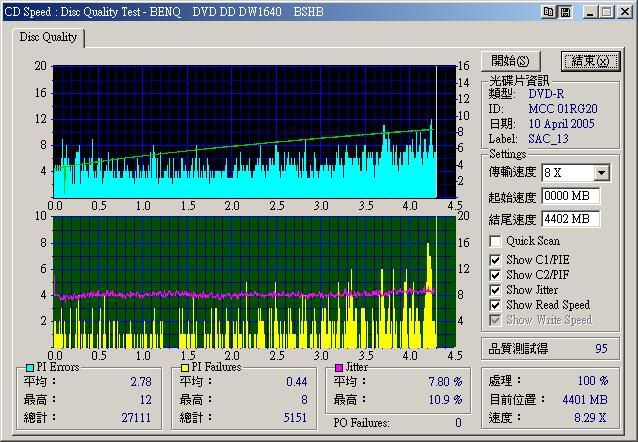Click the quality score value 95

point(601,349)
